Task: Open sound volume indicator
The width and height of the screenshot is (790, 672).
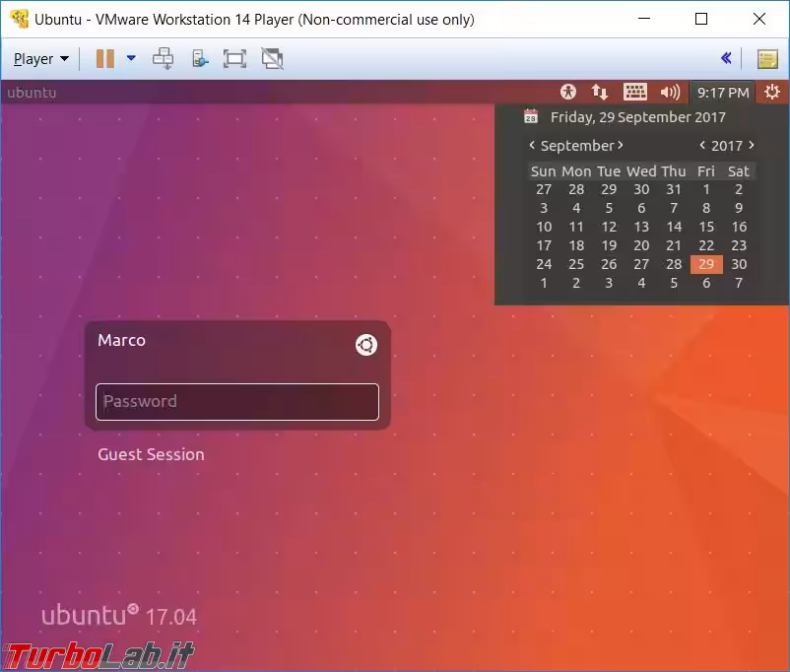Action: (670, 93)
